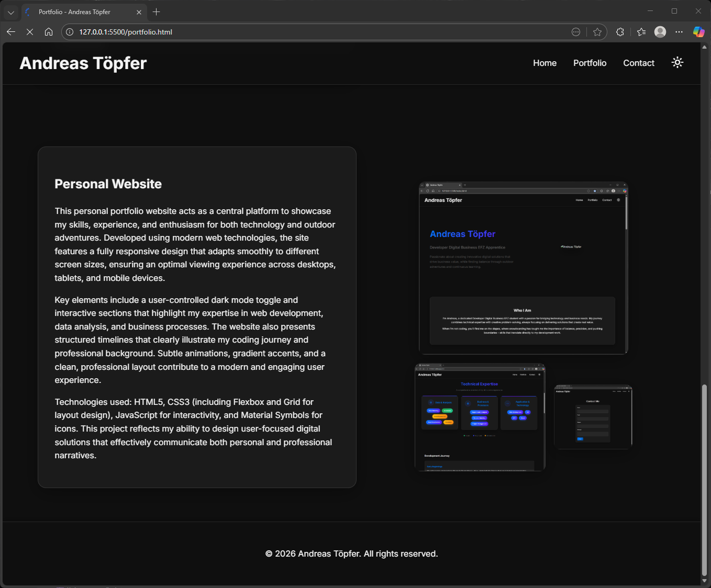Minimize the browser window
The width and height of the screenshot is (711, 588).
click(x=650, y=11)
